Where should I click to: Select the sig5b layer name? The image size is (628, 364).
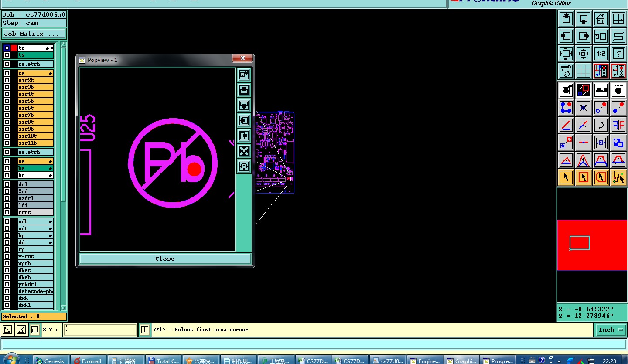(x=35, y=101)
